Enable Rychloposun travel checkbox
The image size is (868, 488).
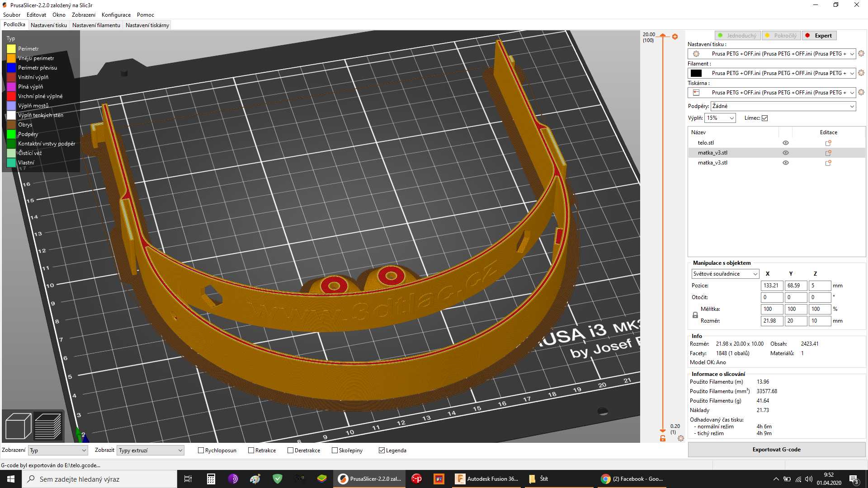[201, 450]
